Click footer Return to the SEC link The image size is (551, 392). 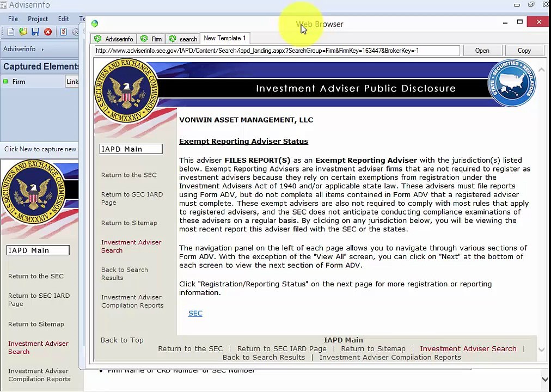coord(190,349)
